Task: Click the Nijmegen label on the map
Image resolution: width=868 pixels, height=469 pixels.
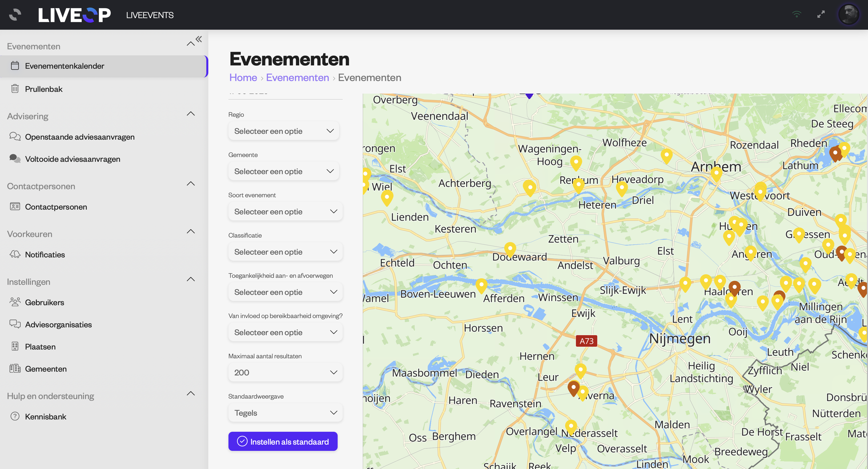Action: (680, 339)
